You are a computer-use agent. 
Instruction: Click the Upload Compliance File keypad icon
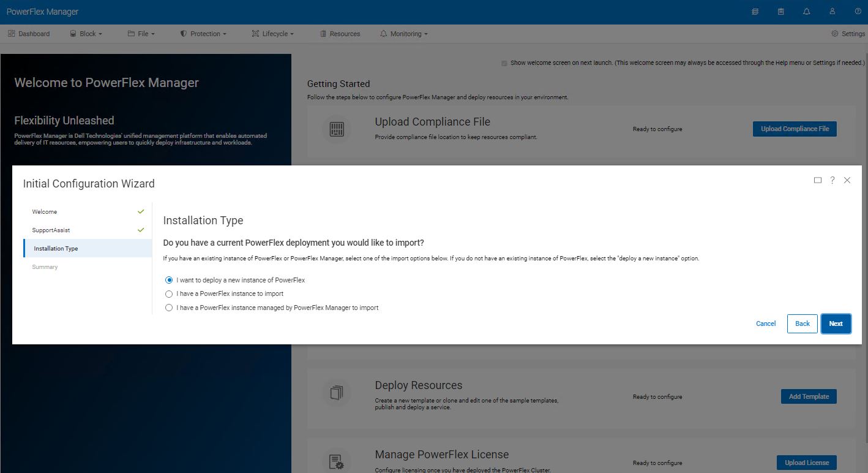click(x=336, y=129)
